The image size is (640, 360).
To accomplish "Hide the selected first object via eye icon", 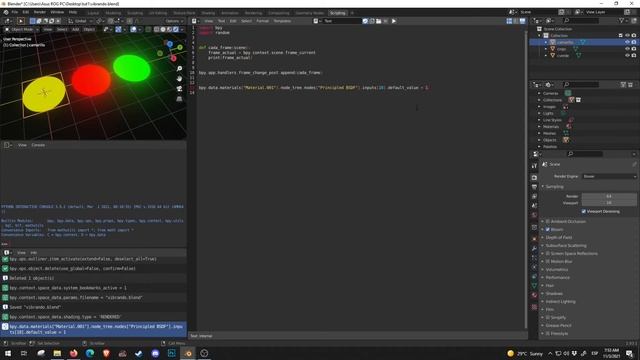I will click(x=627, y=42).
